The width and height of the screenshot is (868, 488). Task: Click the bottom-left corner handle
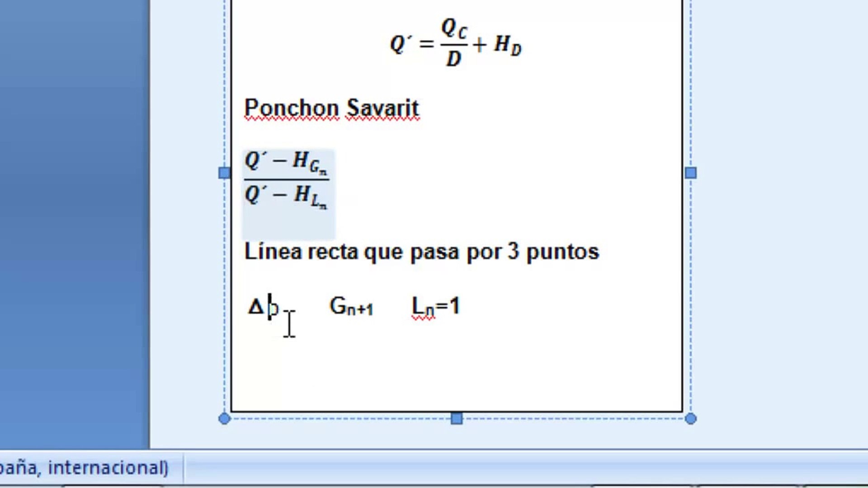click(x=224, y=419)
